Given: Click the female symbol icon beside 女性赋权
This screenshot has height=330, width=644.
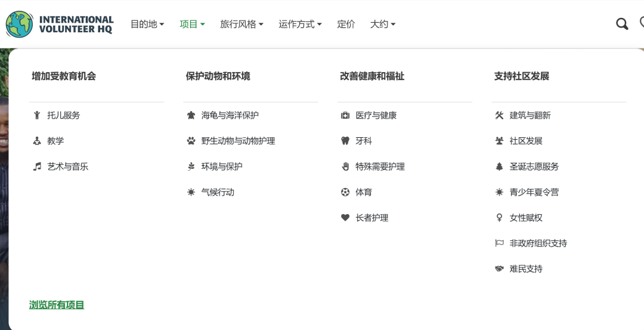Looking at the screenshot, I should (x=499, y=217).
